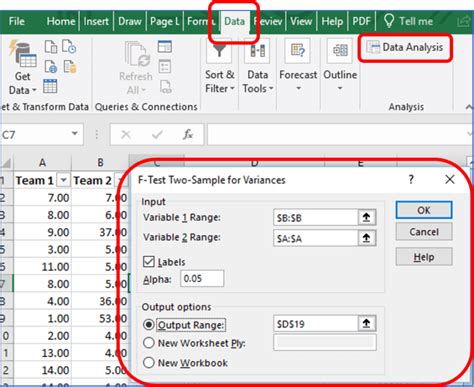Click the formula bar Enter checkmark icon

click(157, 134)
